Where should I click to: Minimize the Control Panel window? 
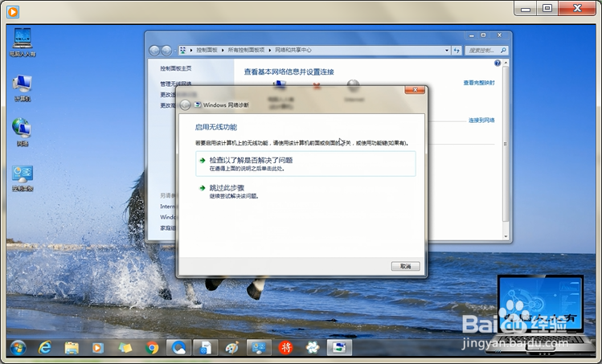click(472, 35)
